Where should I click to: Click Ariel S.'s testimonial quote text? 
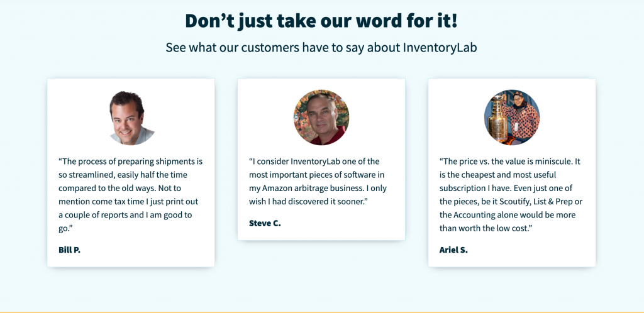pyautogui.click(x=511, y=195)
